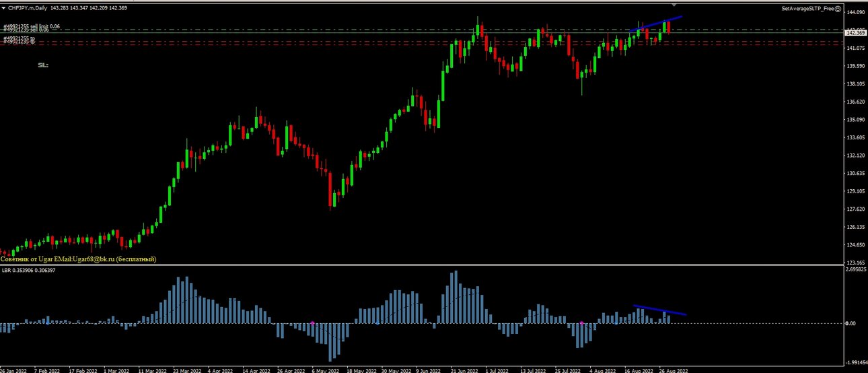This screenshot has width=868, height=373.
Task: Click the 123.165 price scale label
Action: [856, 262]
